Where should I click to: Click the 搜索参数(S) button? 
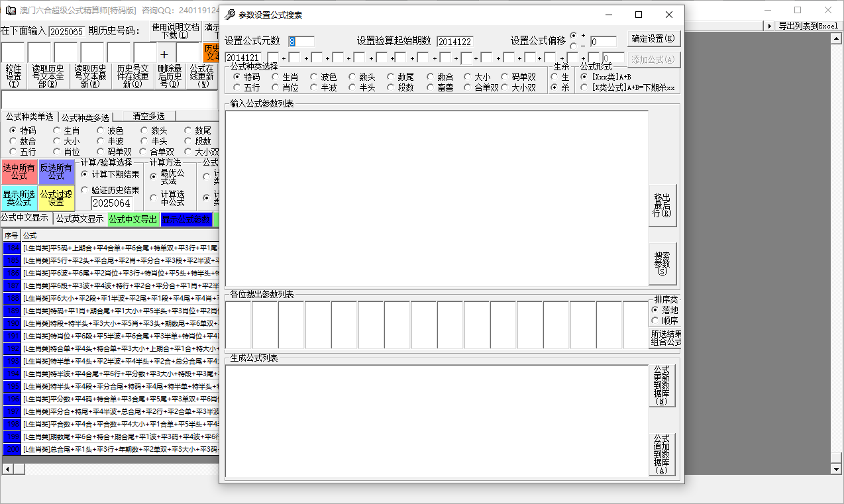pyautogui.click(x=662, y=264)
